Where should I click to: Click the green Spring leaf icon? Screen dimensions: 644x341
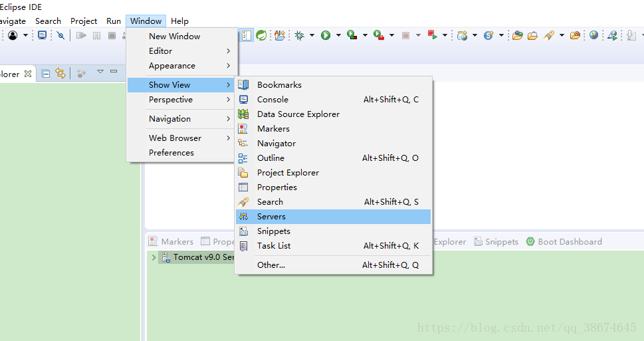coord(261,35)
